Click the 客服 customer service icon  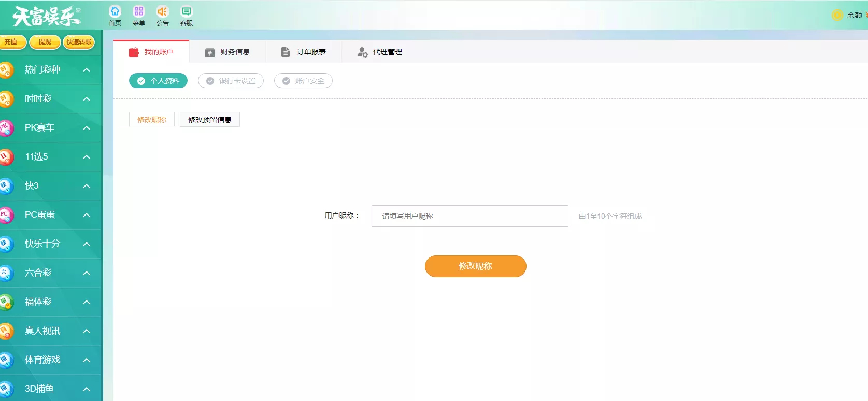pos(186,12)
